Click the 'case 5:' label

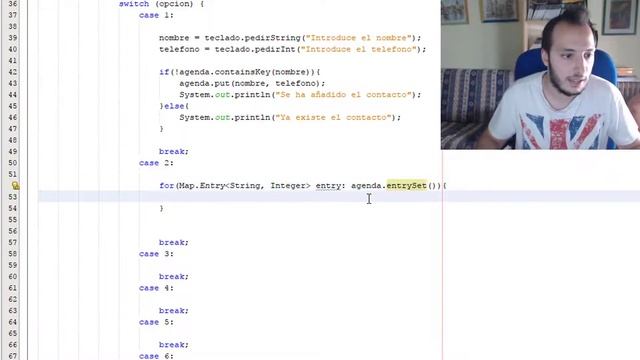[x=156, y=322]
